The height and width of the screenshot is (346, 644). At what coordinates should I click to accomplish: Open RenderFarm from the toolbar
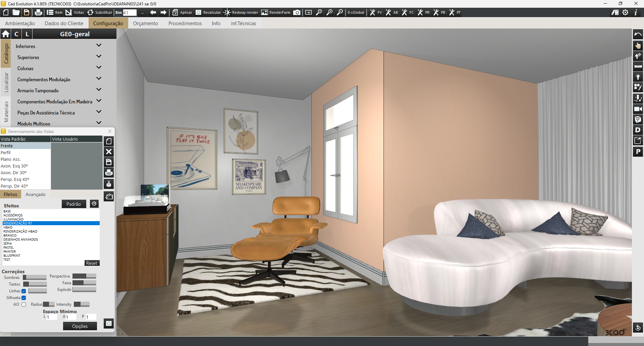(x=276, y=12)
